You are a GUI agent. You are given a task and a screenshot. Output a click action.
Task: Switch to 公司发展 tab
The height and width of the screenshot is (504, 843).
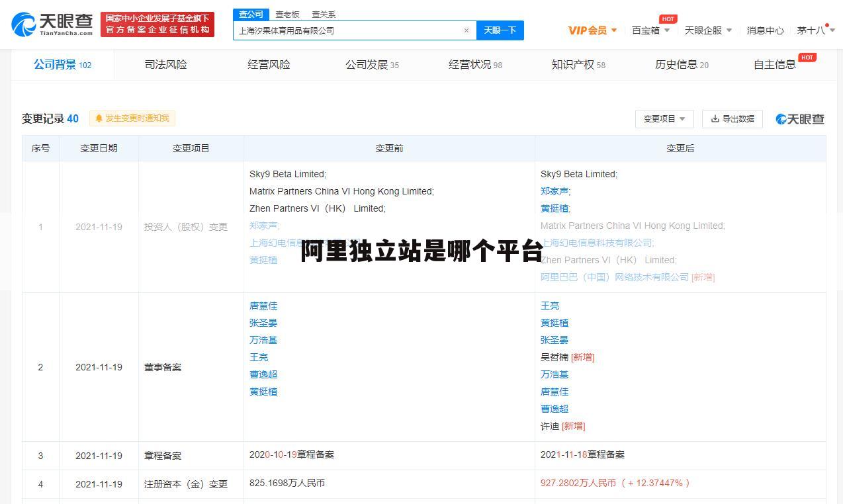click(x=372, y=65)
